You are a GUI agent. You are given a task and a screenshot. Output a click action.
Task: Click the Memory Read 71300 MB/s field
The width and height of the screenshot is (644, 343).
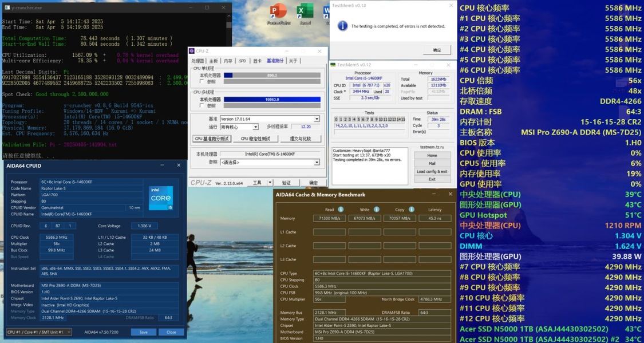click(329, 219)
